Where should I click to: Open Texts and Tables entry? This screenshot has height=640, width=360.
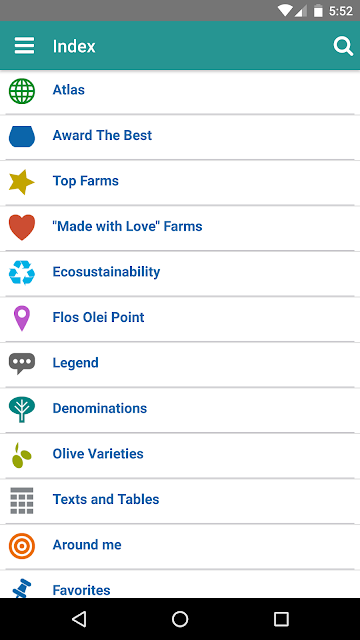(x=180, y=500)
